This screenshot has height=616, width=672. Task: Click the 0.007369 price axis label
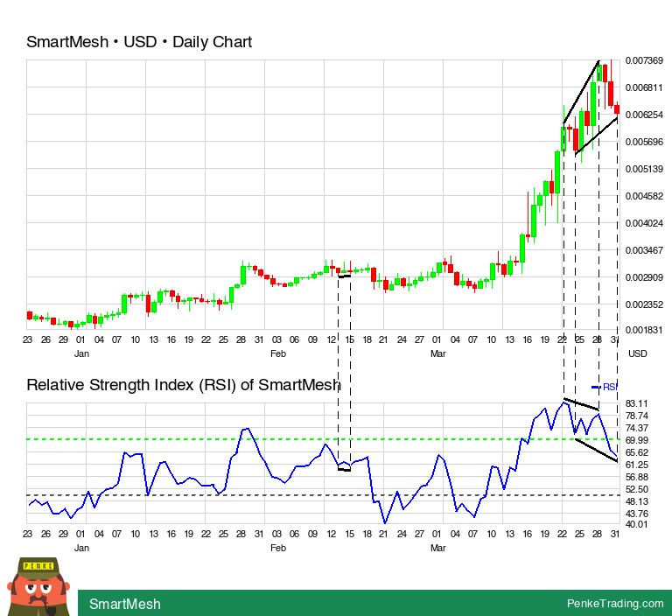(644, 60)
